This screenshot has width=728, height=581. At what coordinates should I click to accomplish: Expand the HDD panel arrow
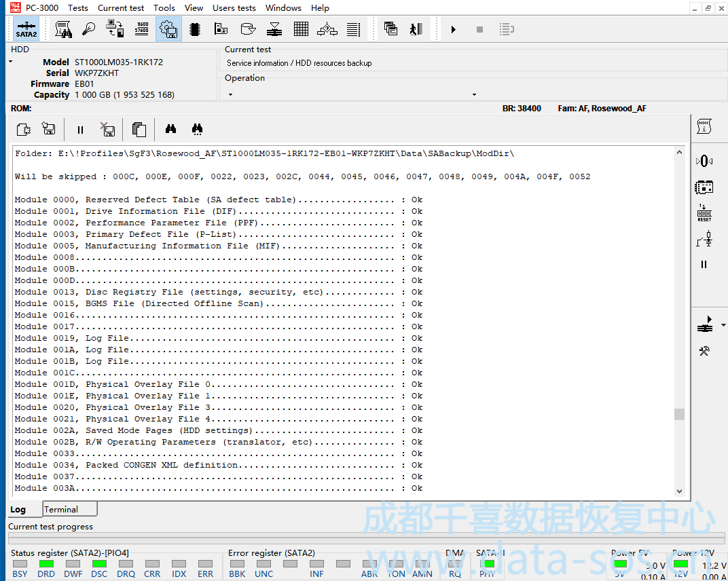click(11, 62)
